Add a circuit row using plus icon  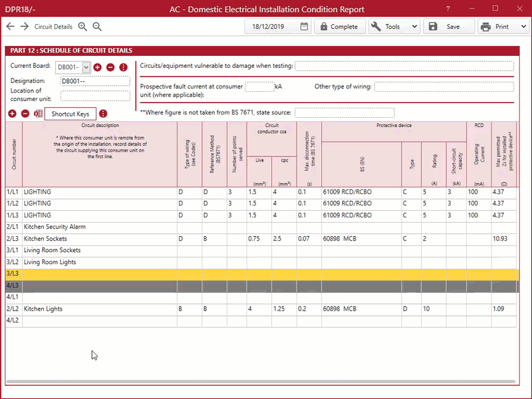click(x=12, y=114)
